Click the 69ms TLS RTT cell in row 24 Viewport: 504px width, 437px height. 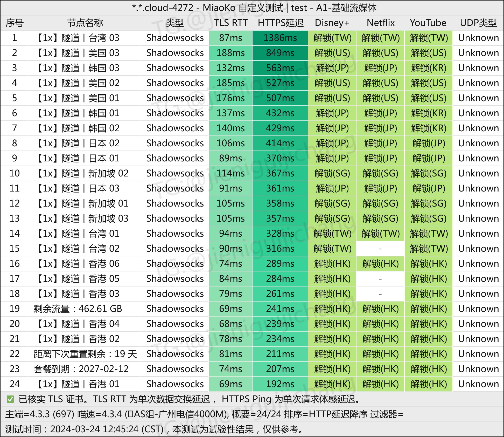coord(230,384)
